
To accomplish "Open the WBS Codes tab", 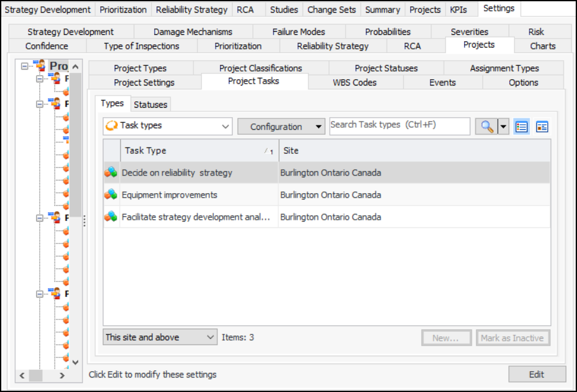I will [x=354, y=82].
